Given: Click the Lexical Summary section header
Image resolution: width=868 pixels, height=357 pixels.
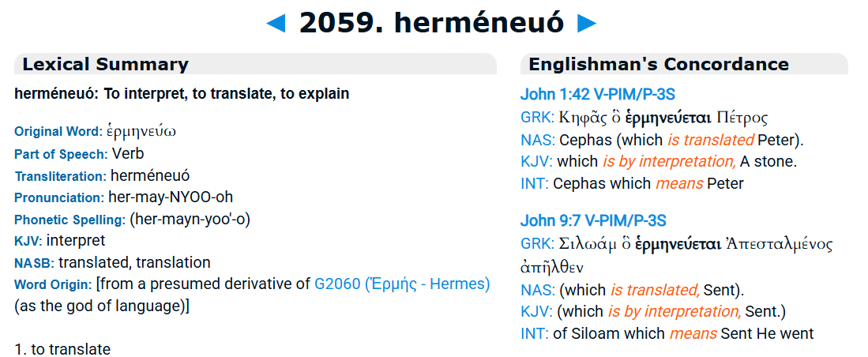Looking at the screenshot, I should (x=106, y=65).
